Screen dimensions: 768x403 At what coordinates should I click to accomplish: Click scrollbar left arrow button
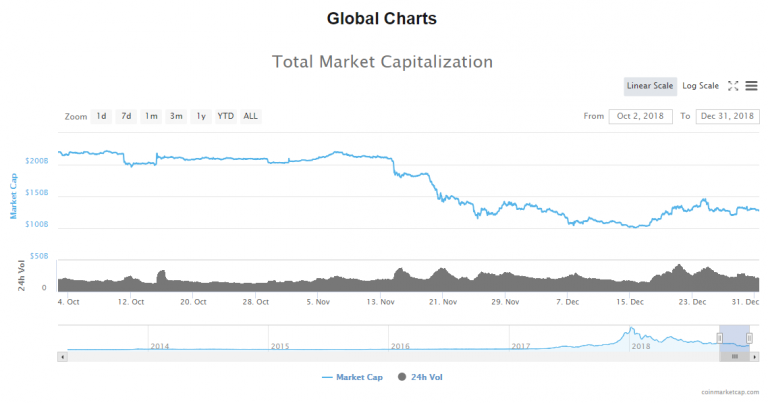pyautogui.click(x=63, y=356)
